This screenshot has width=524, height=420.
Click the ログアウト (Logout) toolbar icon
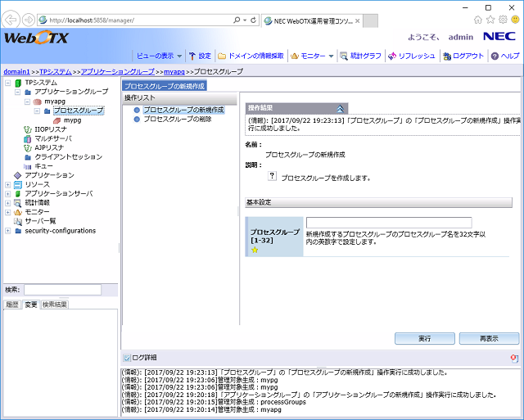pos(447,56)
